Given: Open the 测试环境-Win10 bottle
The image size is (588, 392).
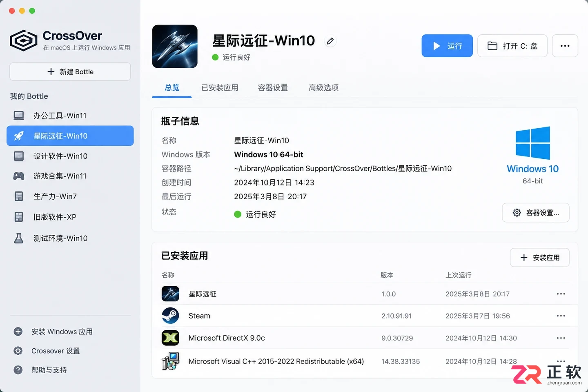Looking at the screenshot, I should coord(70,238).
